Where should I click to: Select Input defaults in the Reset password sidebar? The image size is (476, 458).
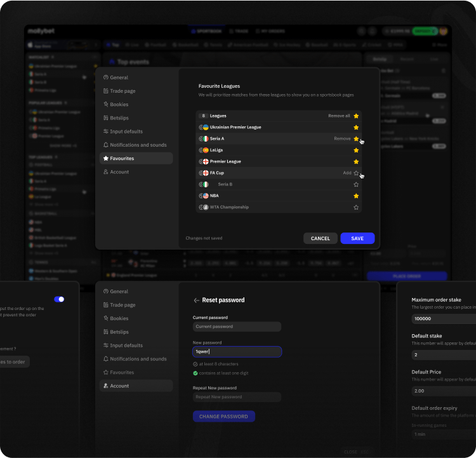coord(126,346)
